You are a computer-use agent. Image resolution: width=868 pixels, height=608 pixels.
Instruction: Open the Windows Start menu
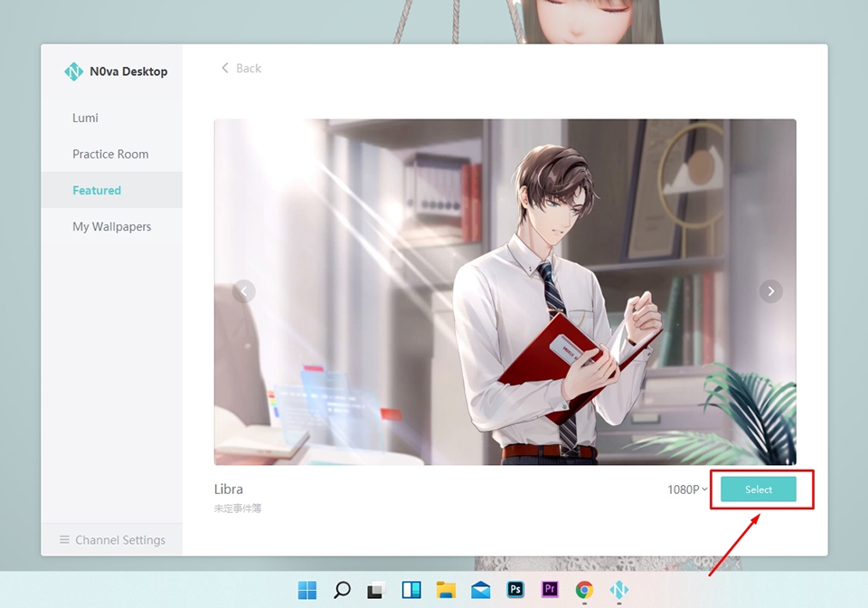click(x=307, y=590)
